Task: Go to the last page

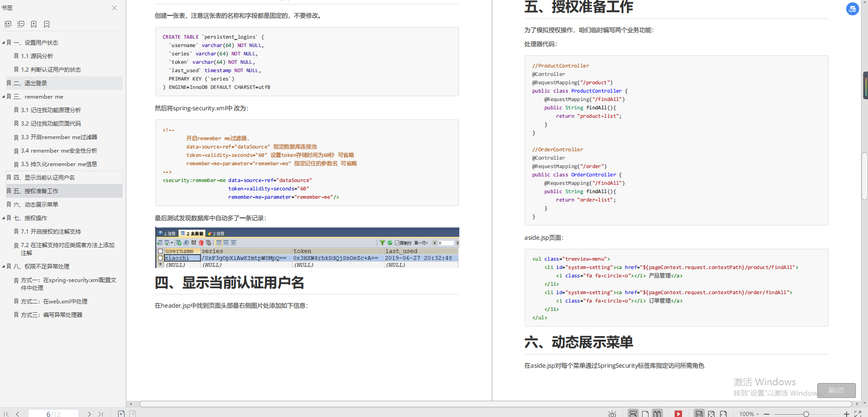Action: (100, 414)
